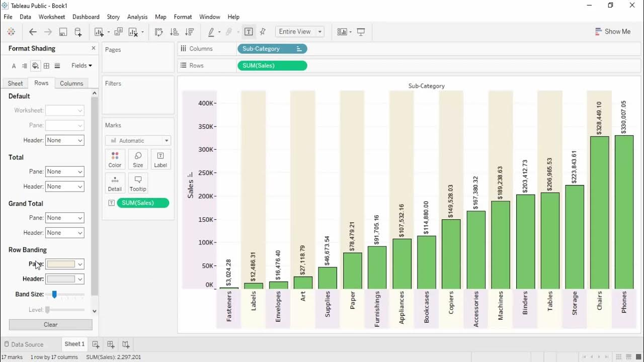644x362 pixels.
Task: Save the workbook using the disk icon
Action: point(63,32)
